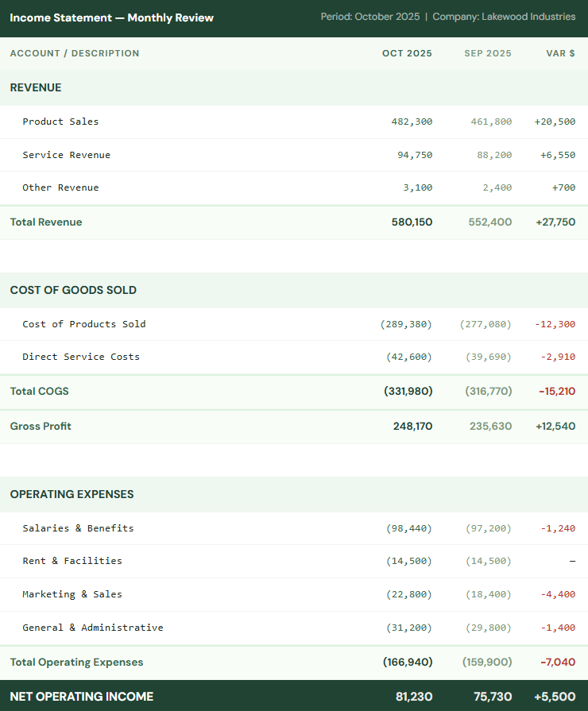Image resolution: width=588 pixels, height=711 pixels.
Task: Select the OPERATING EXPENSES section heading
Action: [72, 494]
